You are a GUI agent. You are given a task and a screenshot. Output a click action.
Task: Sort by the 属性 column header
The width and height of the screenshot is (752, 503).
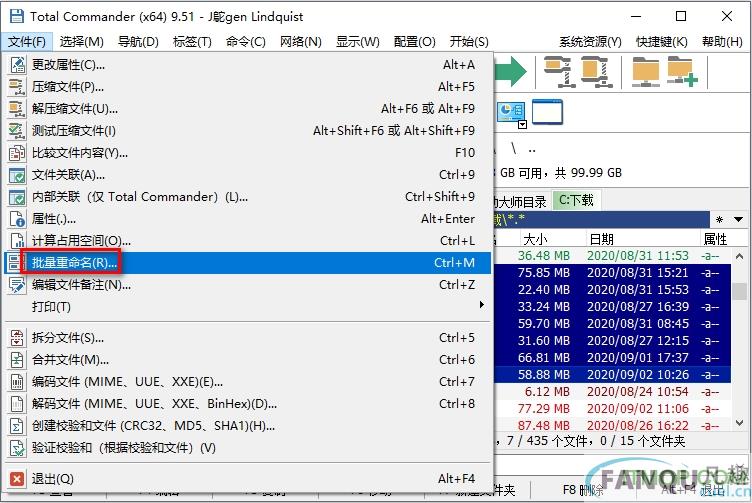715,239
